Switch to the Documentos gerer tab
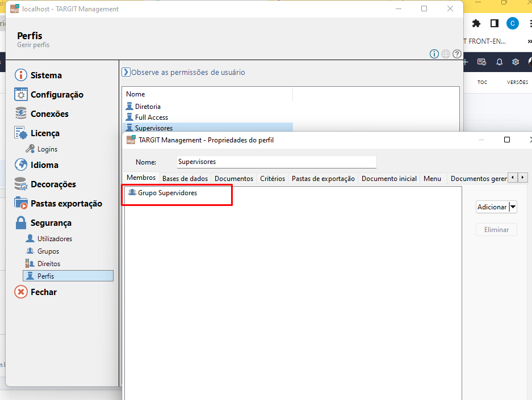 pyautogui.click(x=477, y=179)
